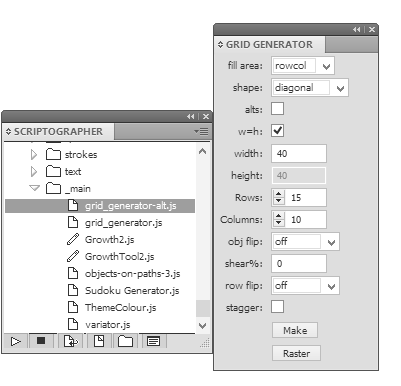Image resolution: width=401 pixels, height=386 pixels.
Task: Increase Columns with the up stepper arrow
Action: tap(279, 216)
